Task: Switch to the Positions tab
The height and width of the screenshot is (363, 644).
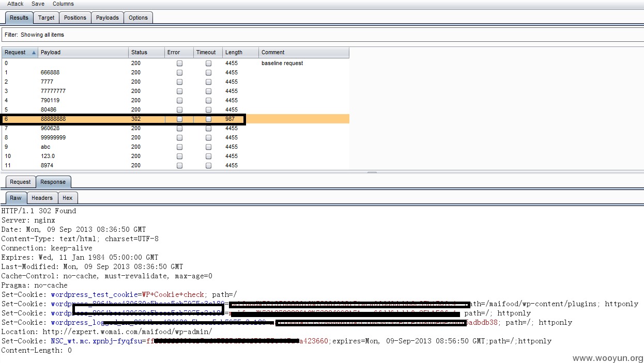Action: click(x=75, y=18)
